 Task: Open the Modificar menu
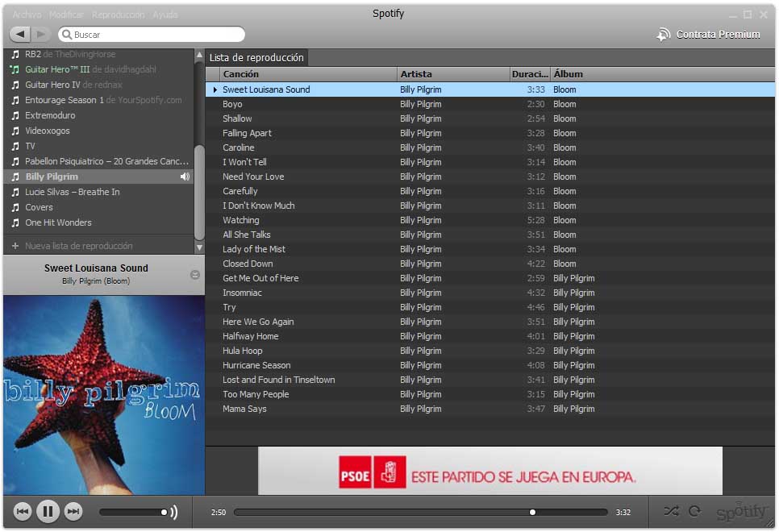tap(66, 15)
